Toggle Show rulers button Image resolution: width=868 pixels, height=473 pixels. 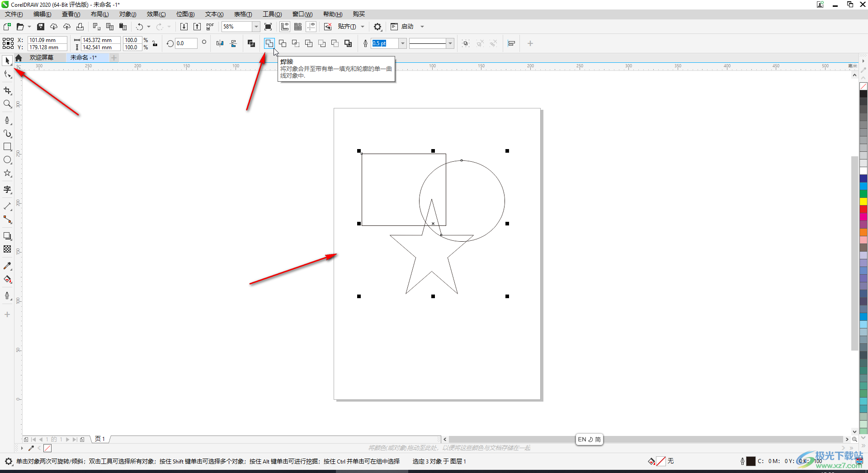285,27
